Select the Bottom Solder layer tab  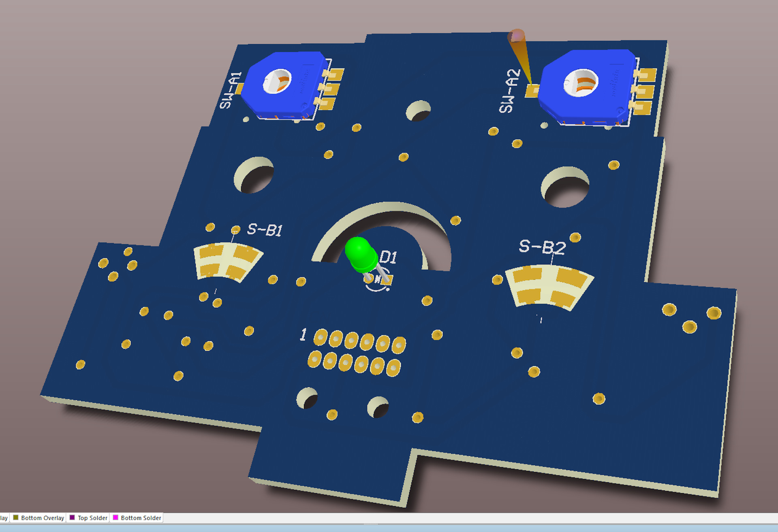(x=141, y=518)
